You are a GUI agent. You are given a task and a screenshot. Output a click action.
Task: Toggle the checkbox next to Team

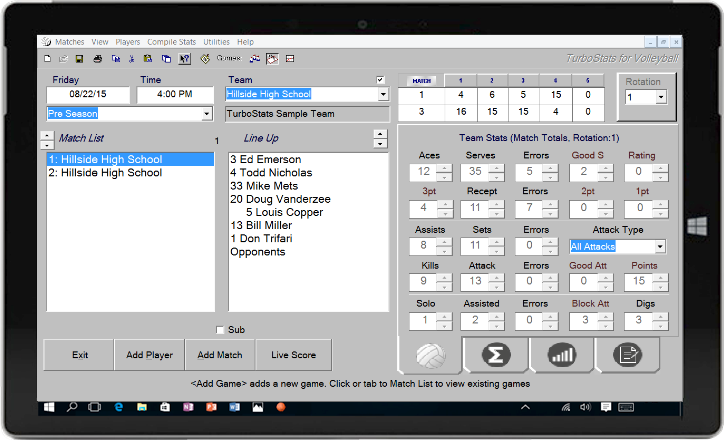tap(380, 80)
